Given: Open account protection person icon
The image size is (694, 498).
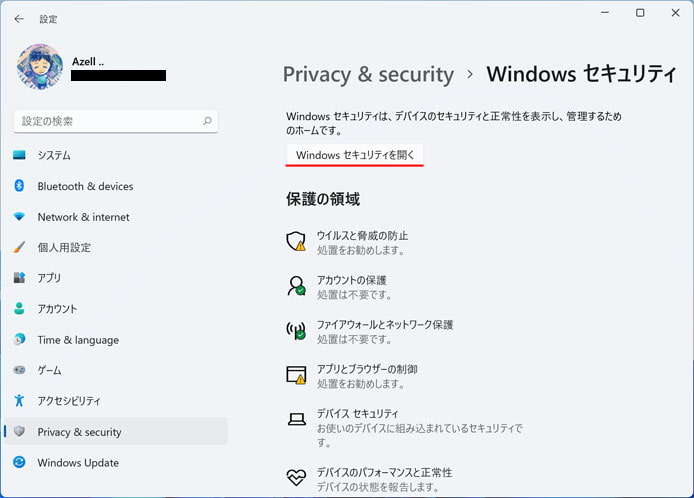Looking at the screenshot, I should (x=296, y=286).
